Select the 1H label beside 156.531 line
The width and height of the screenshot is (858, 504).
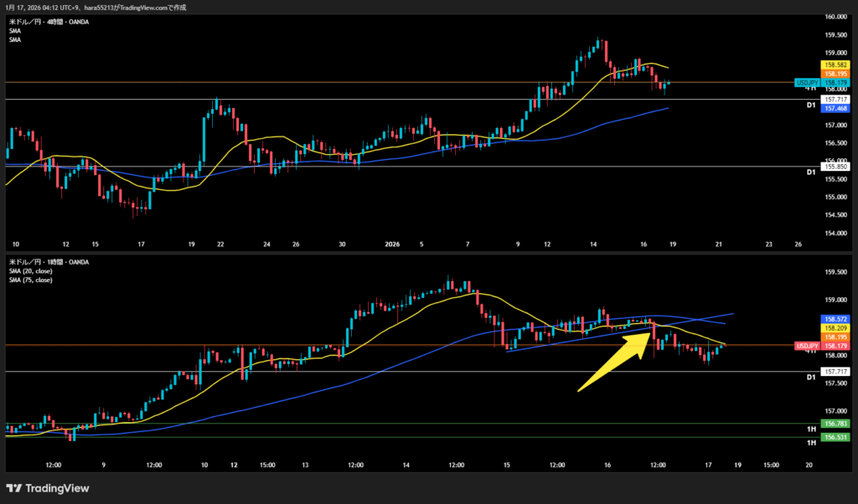tap(811, 441)
